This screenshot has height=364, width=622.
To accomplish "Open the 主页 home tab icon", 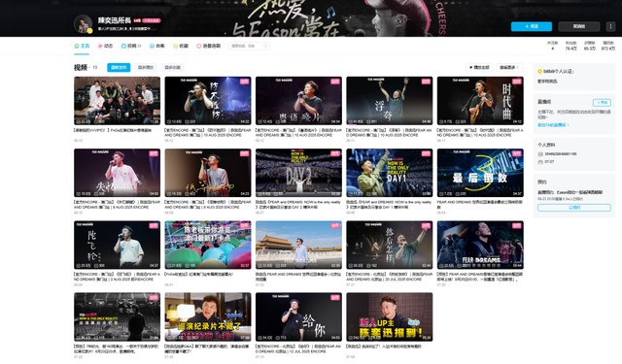I will click(x=77, y=46).
